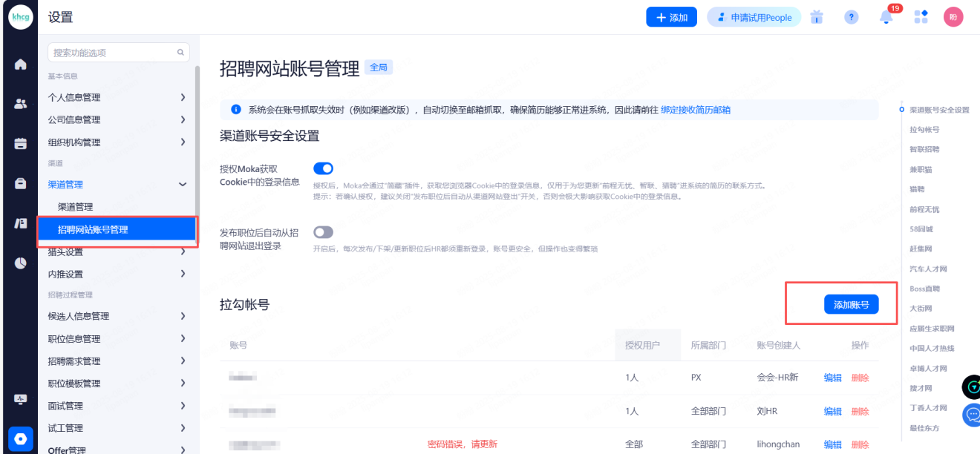Disable the Moka Cookie authorization toggle
980x454 pixels.
(323, 169)
